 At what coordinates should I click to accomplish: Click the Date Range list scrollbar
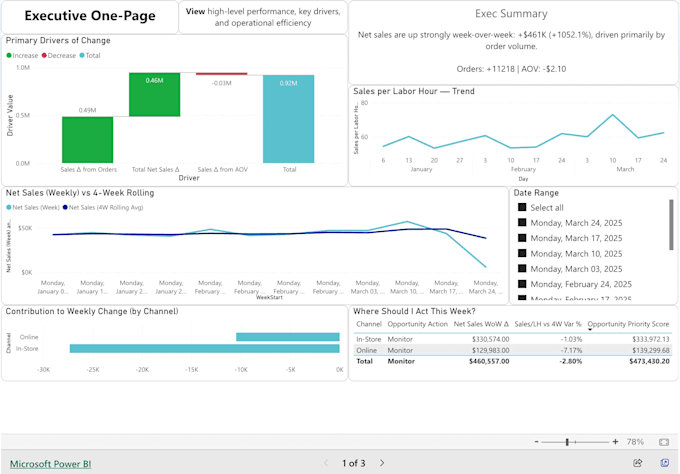(672, 226)
